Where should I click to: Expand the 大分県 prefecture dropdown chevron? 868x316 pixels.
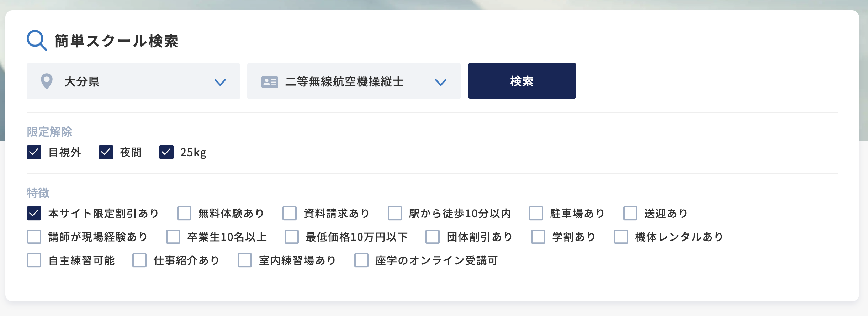tap(220, 82)
